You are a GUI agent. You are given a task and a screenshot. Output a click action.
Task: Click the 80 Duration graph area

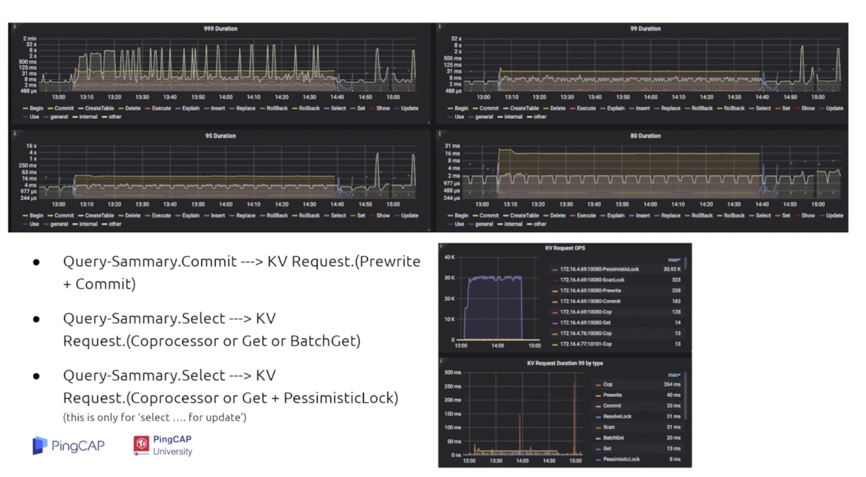(x=652, y=171)
